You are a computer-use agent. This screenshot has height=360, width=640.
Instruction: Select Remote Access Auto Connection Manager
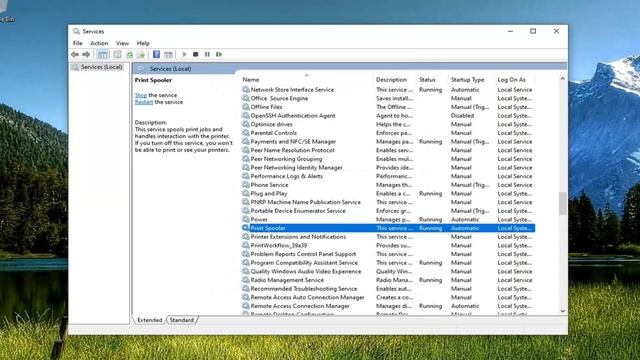[x=388, y=297]
